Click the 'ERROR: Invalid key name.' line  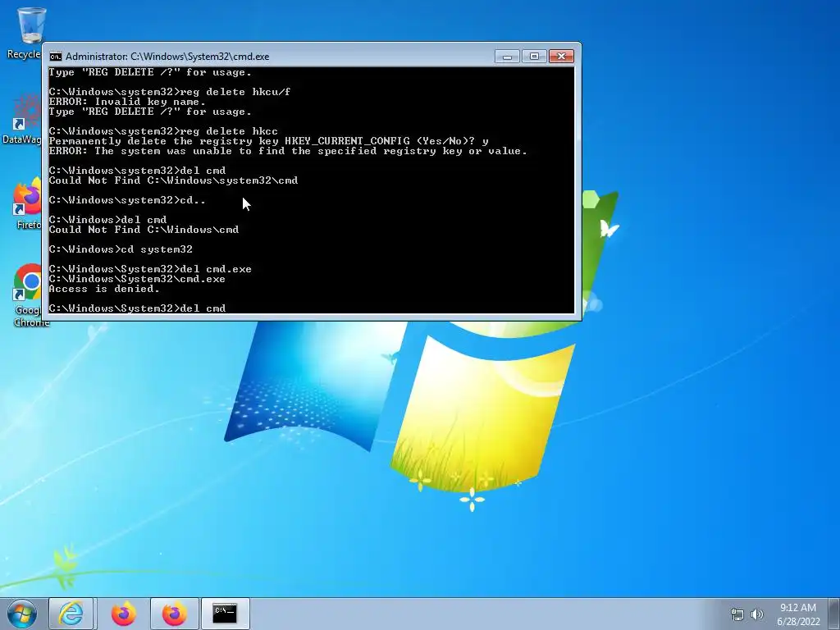pyautogui.click(x=127, y=102)
